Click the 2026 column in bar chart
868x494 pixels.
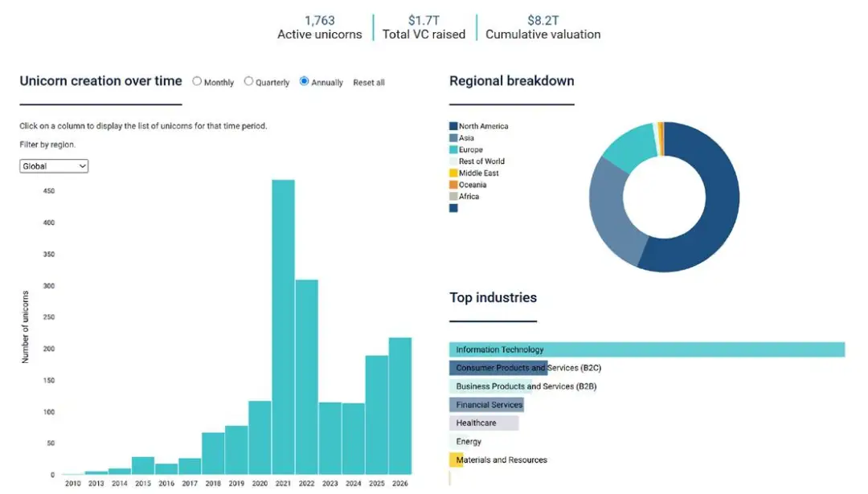coord(400,406)
